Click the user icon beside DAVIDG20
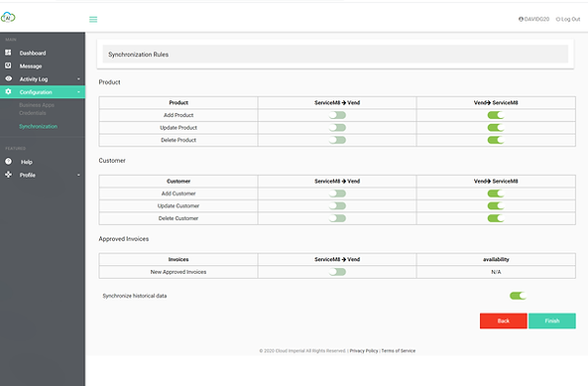 coord(521,19)
